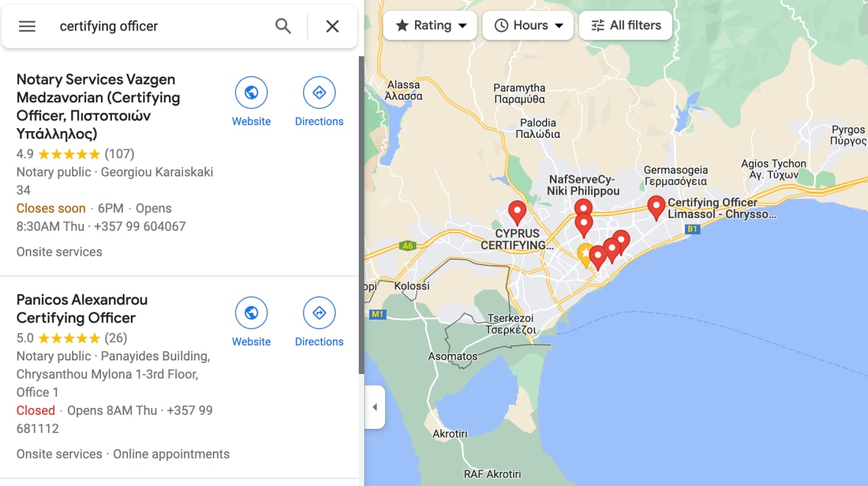Select the red pin next to Certifying Officer Limassol
This screenshot has width=868, height=486.
pos(656,206)
